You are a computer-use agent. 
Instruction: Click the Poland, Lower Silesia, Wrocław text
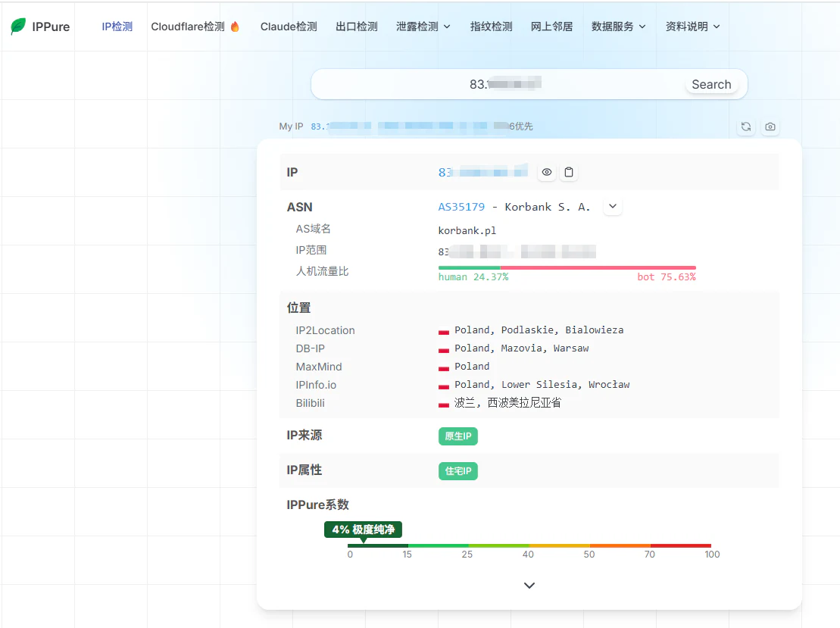coord(542,385)
